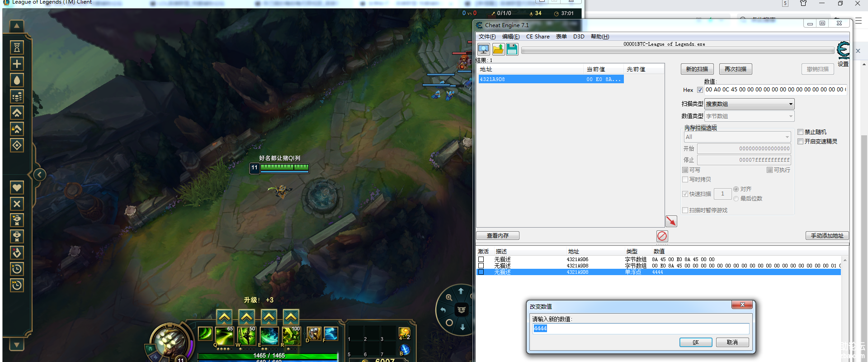Click the D summoner spell icon
The width and height of the screenshot is (868, 362).
pos(314,334)
